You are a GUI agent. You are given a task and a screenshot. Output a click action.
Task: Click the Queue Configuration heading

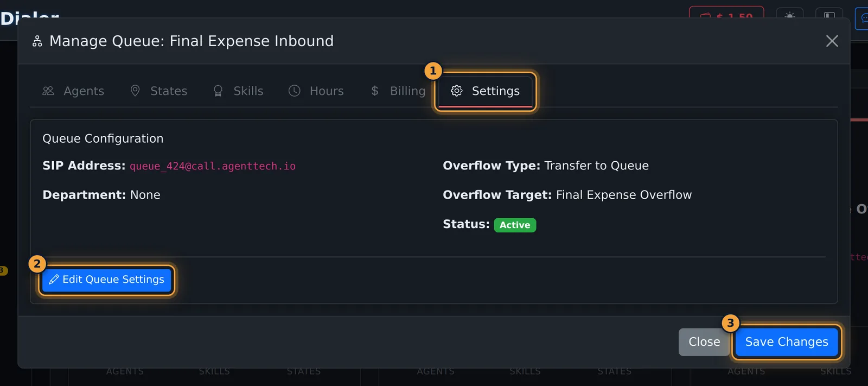pyautogui.click(x=103, y=138)
